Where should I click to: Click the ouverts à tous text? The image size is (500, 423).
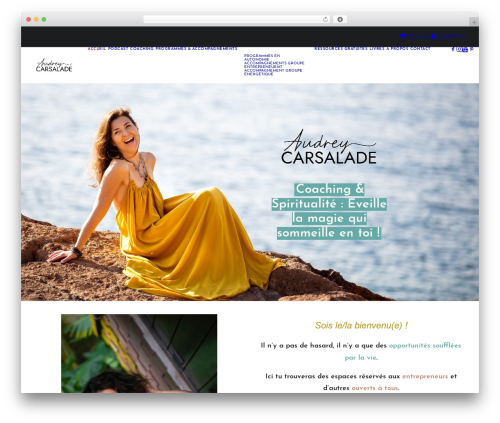(375, 388)
